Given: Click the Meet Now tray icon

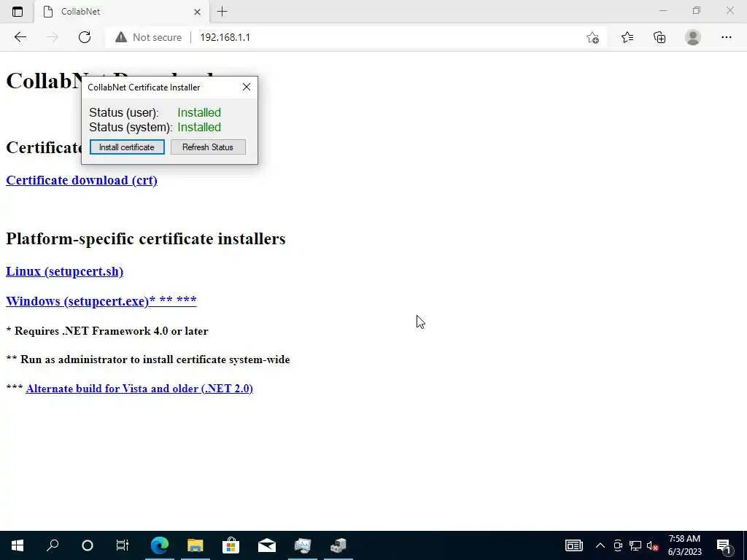Looking at the screenshot, I should pos(618,545).
